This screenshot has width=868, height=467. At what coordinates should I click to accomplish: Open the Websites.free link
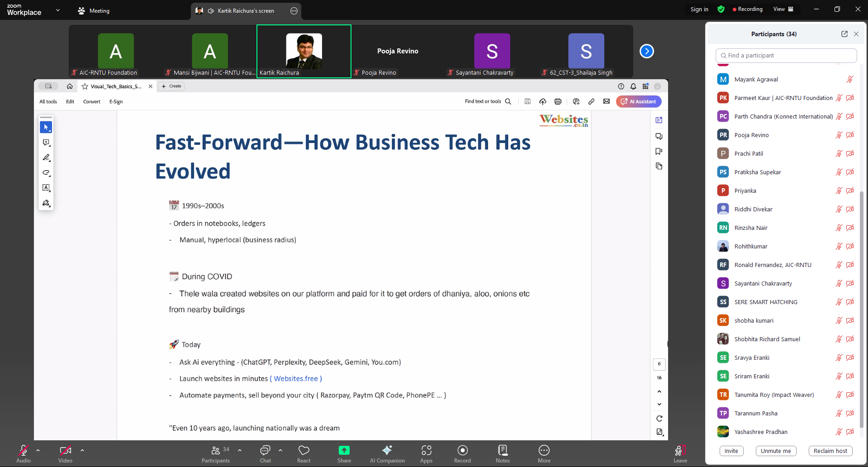click(x=296, y=378)
